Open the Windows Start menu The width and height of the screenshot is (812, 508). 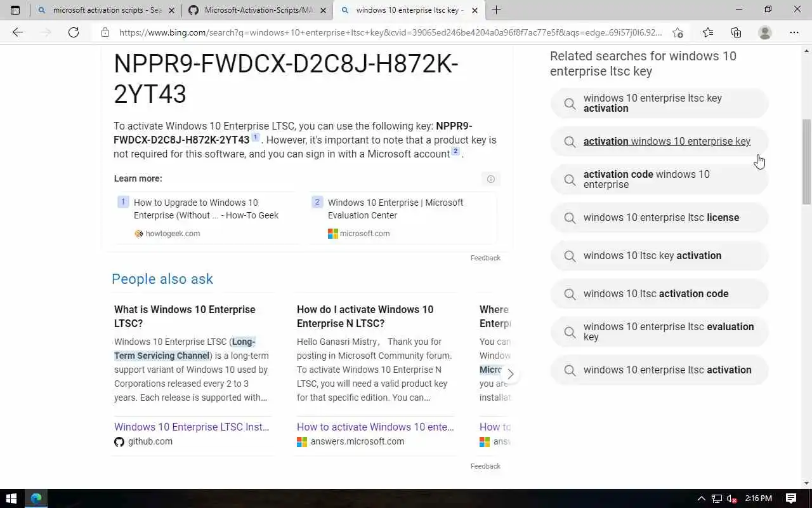[x=11, y=498]
